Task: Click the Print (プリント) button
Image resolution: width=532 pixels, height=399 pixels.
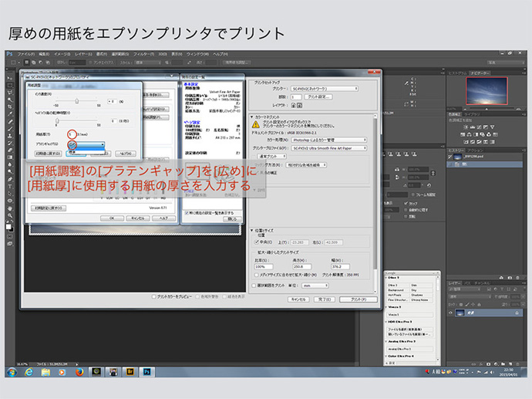Action: click(358, 299)
